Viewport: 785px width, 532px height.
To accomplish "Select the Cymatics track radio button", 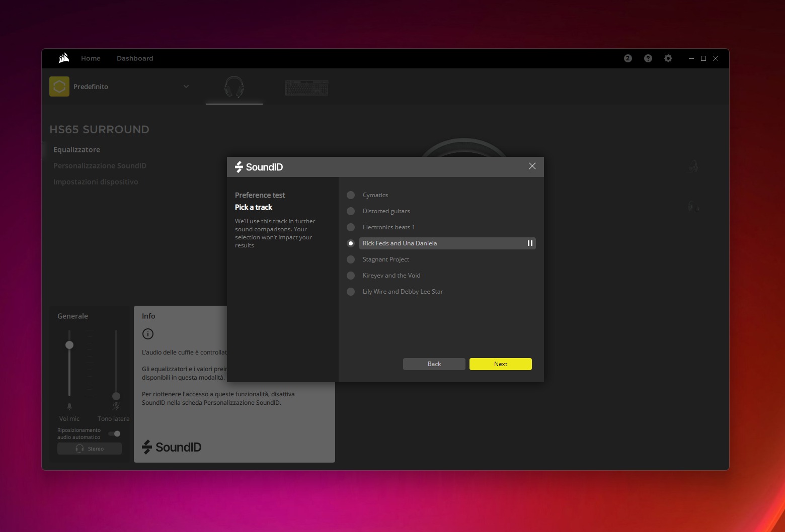I will (351, 195).
